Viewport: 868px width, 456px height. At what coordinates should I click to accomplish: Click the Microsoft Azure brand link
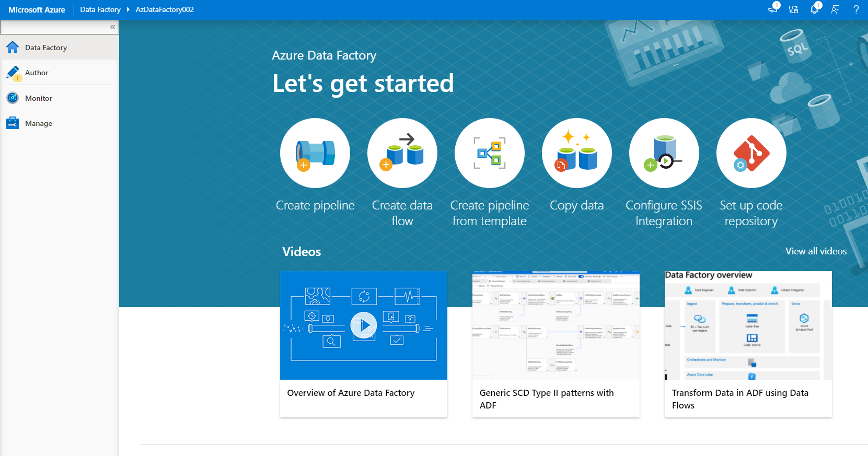point(37,9)
